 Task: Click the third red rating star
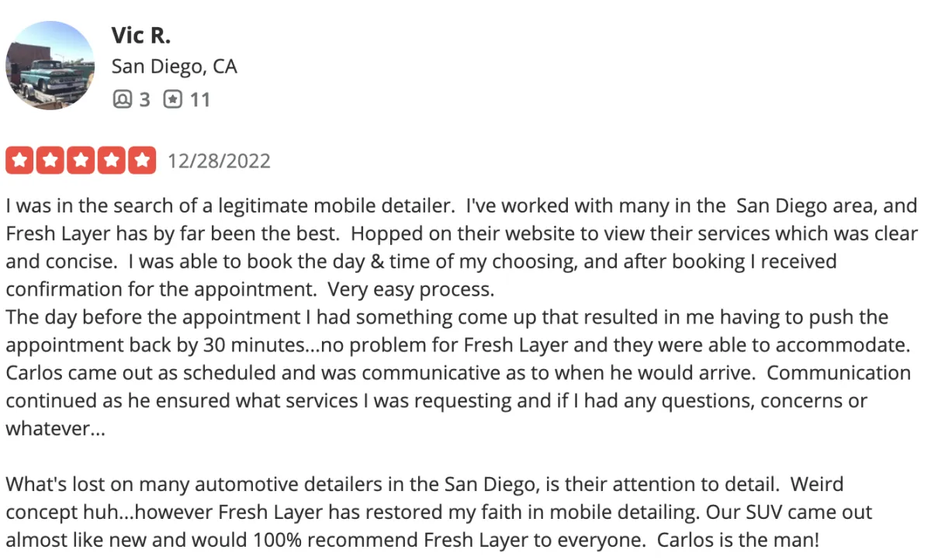click(81, 161)
